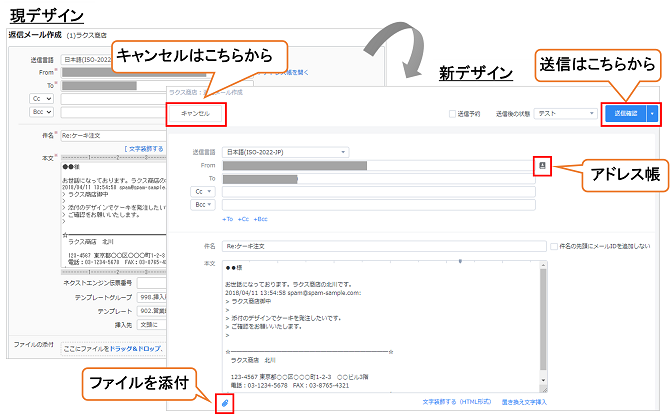
Task: Click the Bcc address field in new design
Action: coord(379,205)
